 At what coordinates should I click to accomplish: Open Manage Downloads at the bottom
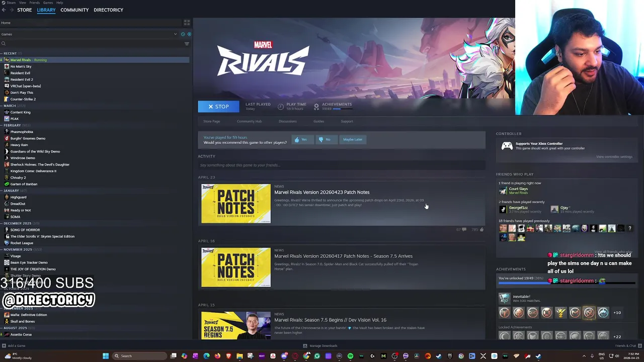point(320,346)
